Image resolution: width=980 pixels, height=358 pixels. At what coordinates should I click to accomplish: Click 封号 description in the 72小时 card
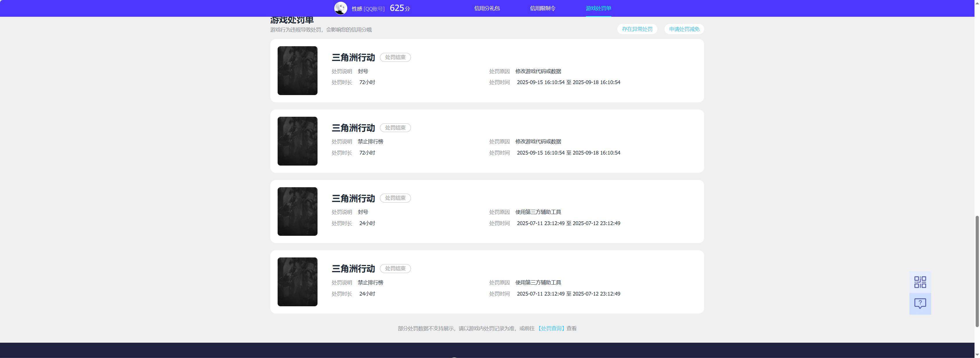click(363, 71)
